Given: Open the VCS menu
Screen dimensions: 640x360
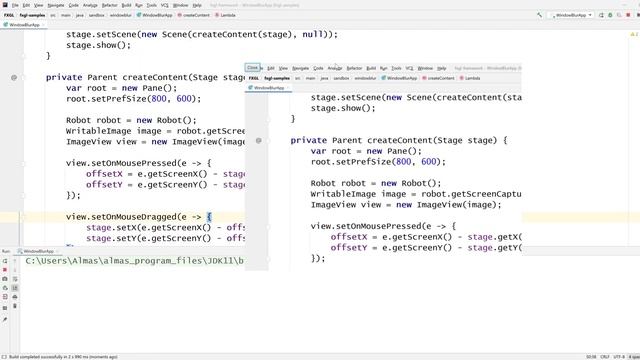Looking at the screenshot, I should 164,5.
